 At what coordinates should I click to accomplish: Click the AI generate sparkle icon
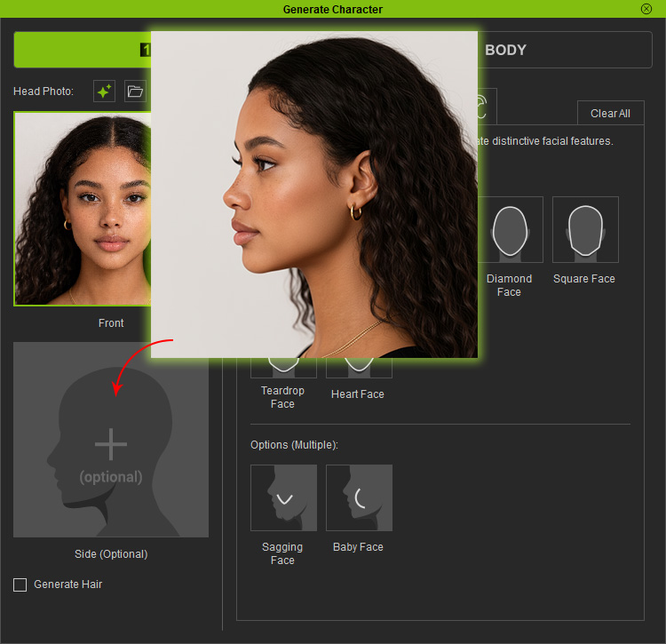(x=104, y=91)
